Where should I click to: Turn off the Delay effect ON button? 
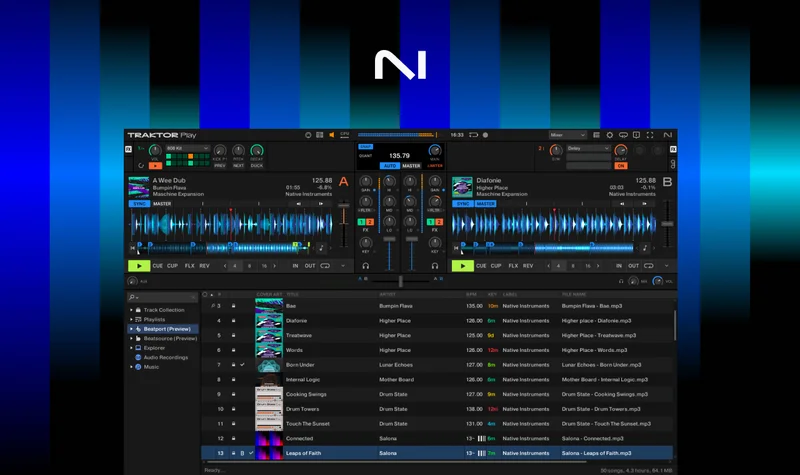(620, 166)
